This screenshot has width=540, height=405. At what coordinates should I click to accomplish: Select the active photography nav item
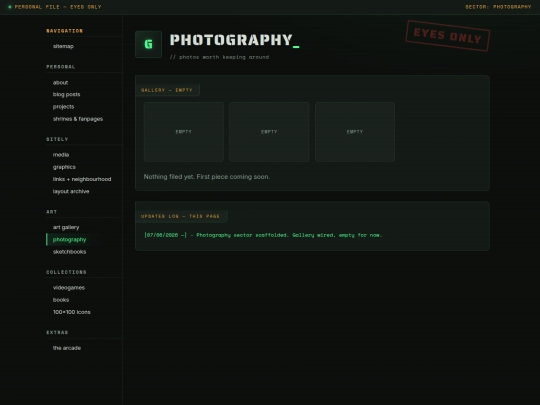[70, 239]
